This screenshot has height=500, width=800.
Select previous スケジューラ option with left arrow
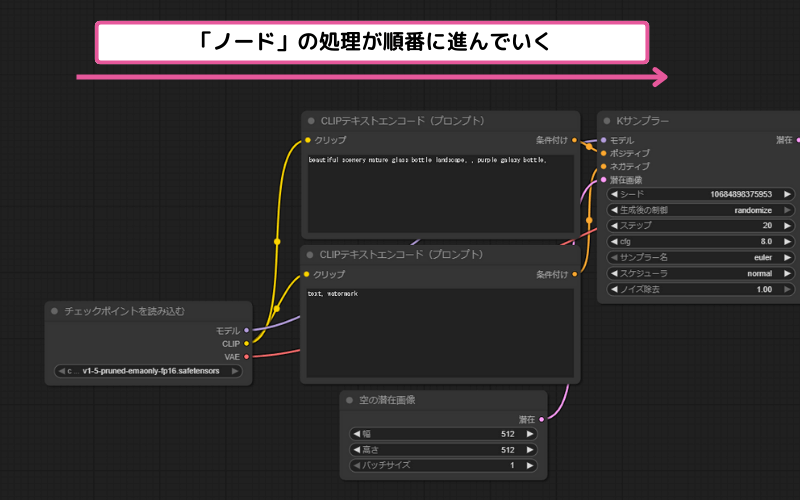(x=614, y=273)
